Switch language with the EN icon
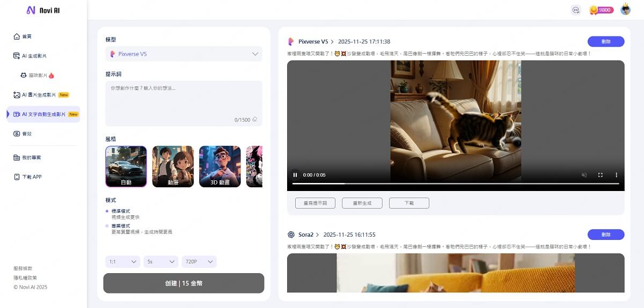The width and height of the screenshot is (644, 308). pyautogui.click(x=576, y=10)
